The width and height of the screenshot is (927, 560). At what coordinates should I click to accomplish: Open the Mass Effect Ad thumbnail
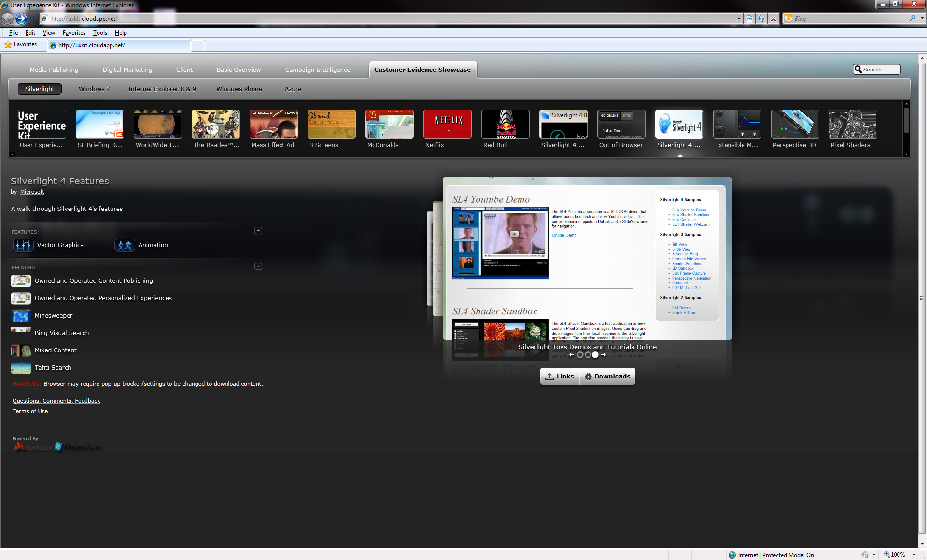(x=274, y=124)
